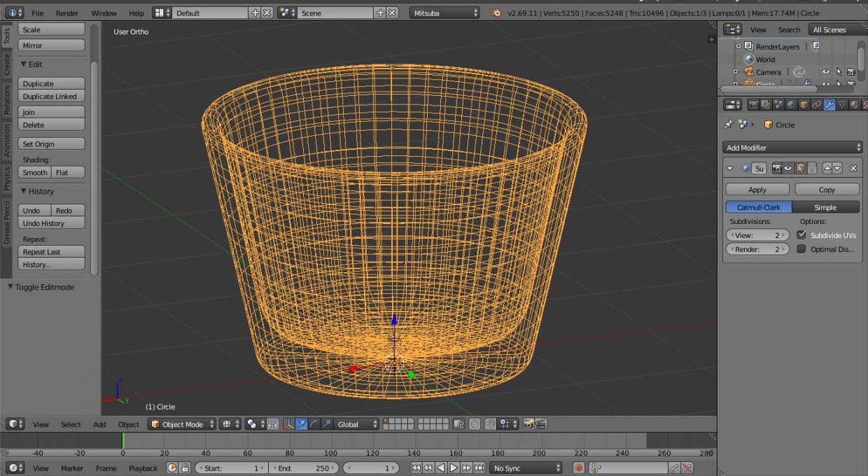Delete the subdivision modifier with X
This screenshot has width=868, height=476.
click(853, 168)
